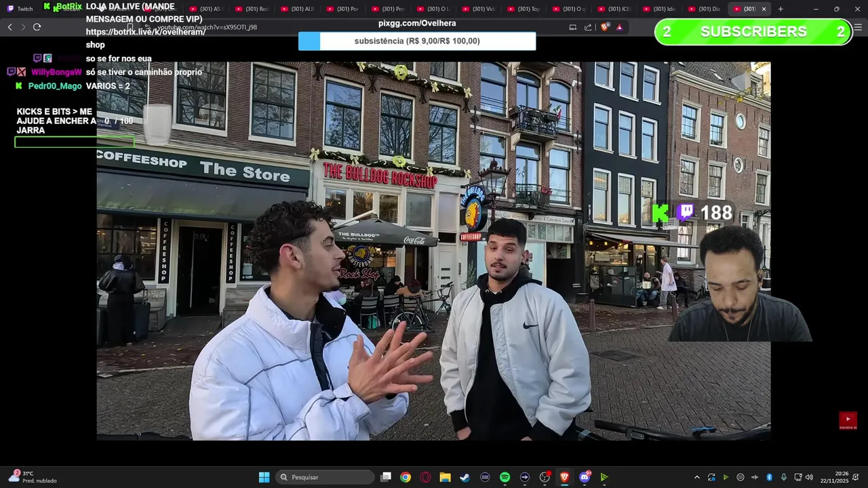
Task: Open a new browser tab
Action: 781,9
